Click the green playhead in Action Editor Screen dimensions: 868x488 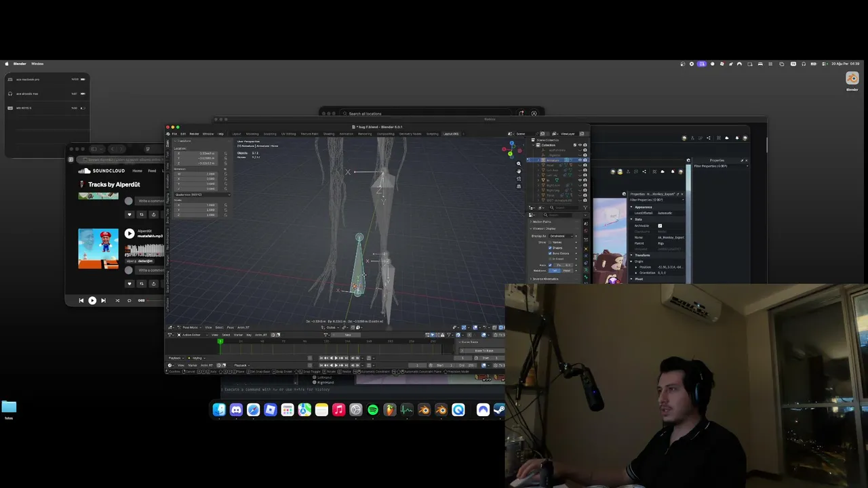pyautogui.click(x=220, y=342)
